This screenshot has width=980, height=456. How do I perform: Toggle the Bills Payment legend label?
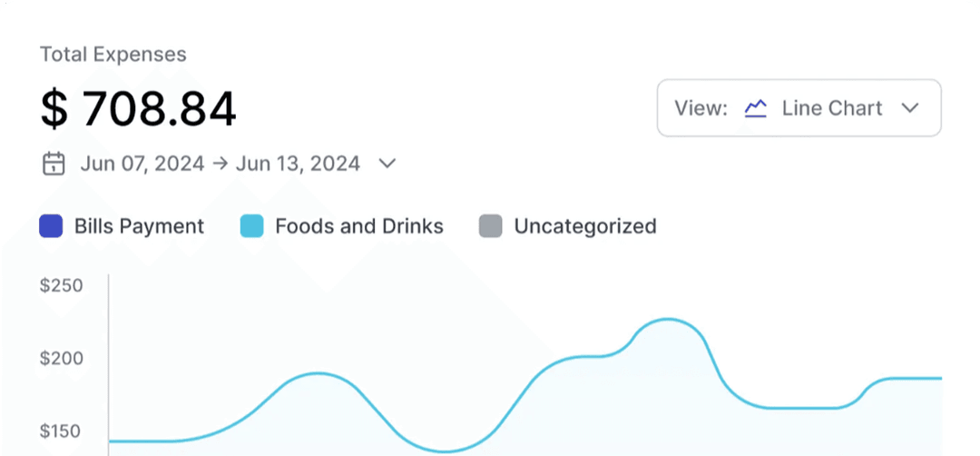(139, 226)
